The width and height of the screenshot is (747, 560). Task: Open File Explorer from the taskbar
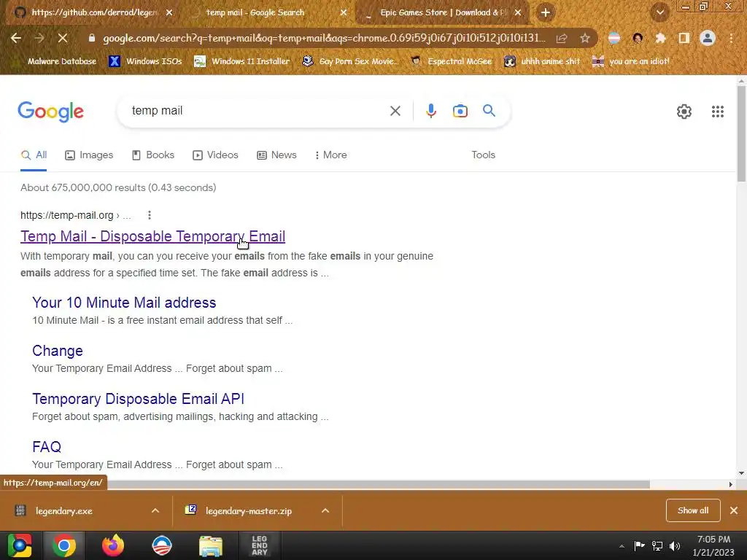pos(211,545)
